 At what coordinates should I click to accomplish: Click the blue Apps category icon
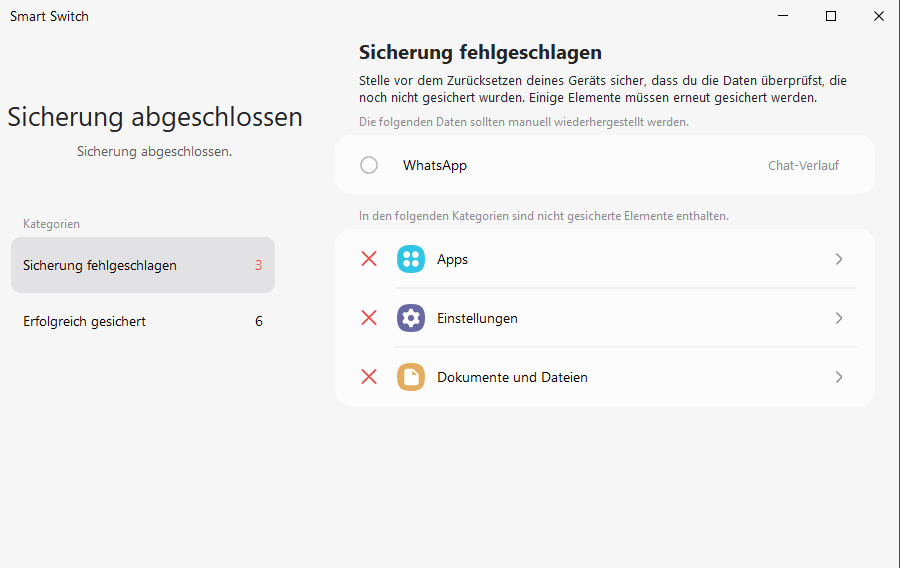pos(411,259)
